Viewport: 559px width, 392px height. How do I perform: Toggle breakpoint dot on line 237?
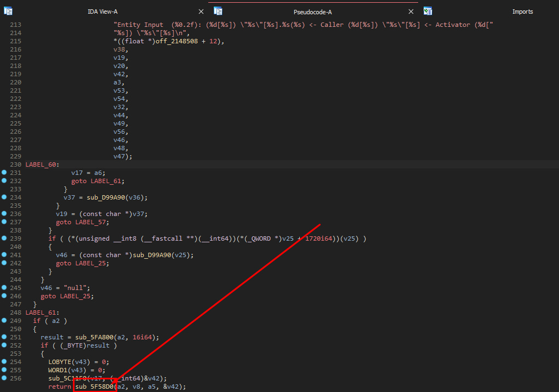pyautogui.click(x=4, y=221)
